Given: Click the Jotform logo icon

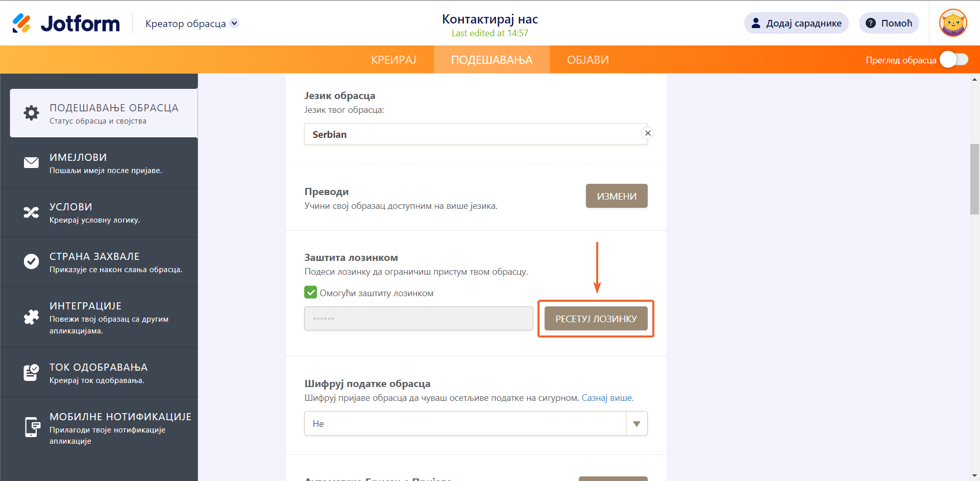Looking at the screenshot, I should coord(22,23).
